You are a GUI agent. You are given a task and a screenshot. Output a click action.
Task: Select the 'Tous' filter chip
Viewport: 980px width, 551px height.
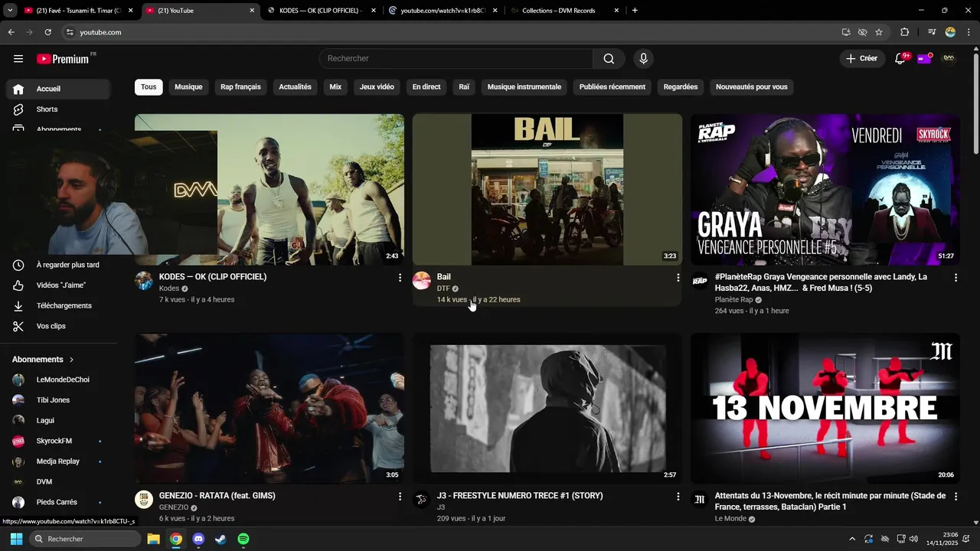pos(149,87)
